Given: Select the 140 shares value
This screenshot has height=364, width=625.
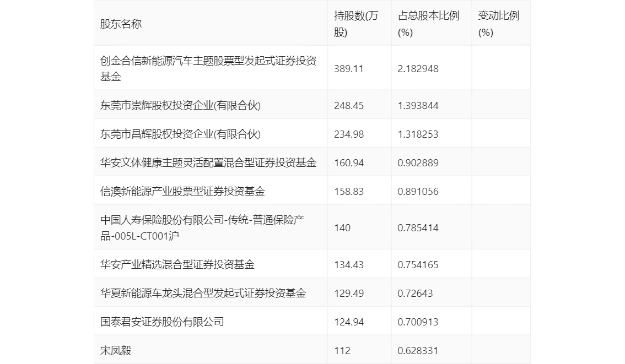Looking at the screenshot, I should [x=342, y=228].
